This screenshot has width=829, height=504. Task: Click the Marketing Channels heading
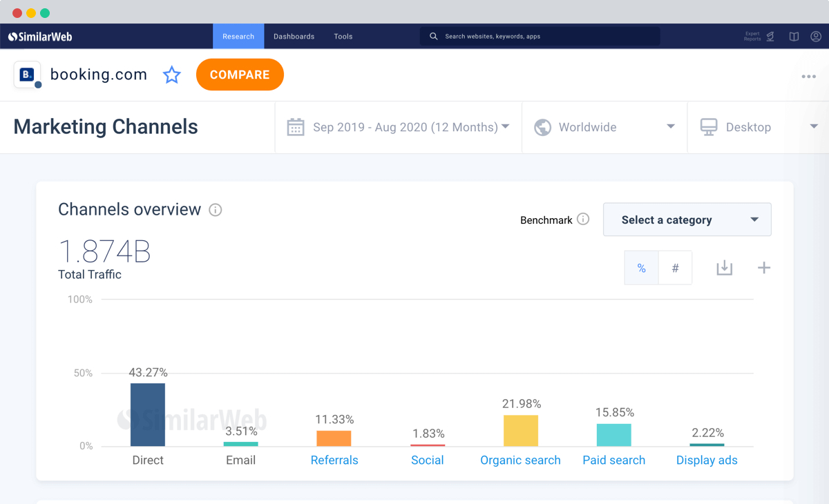(106, 127)
